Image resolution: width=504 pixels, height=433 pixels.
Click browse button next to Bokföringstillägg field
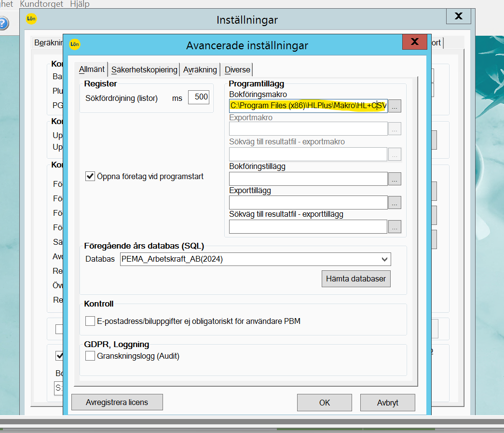[395, 179]
